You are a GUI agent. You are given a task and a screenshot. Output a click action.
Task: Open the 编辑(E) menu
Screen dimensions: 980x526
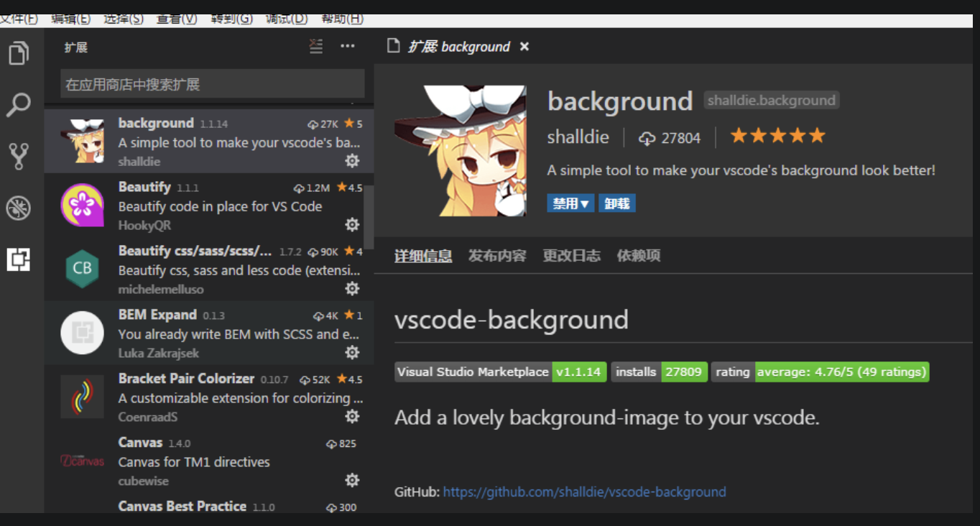pyautogui.click(x=70, y=19)
